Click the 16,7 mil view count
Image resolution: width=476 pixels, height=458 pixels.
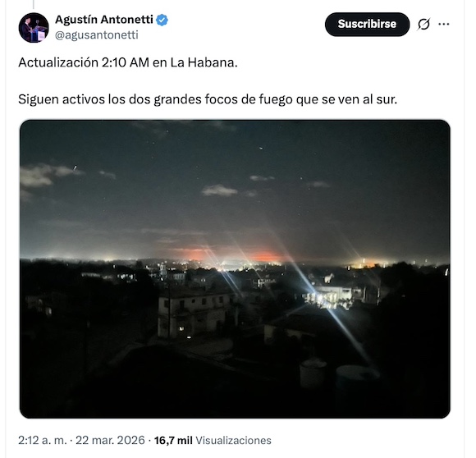(173, 441)
